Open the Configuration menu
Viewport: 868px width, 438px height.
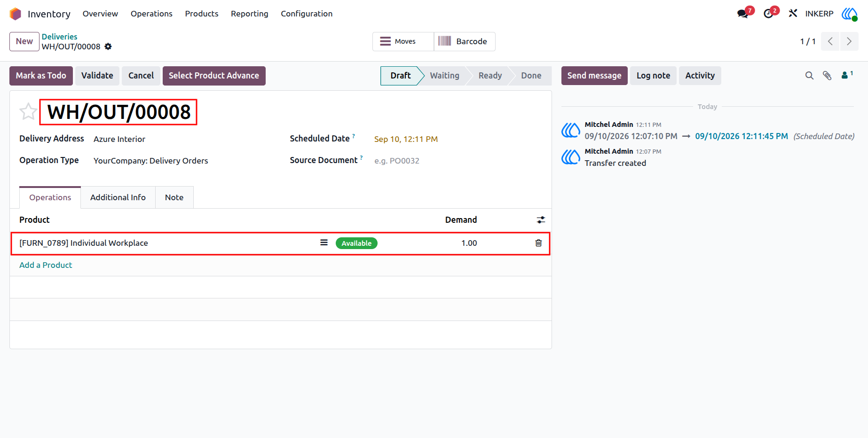[307, 14]
